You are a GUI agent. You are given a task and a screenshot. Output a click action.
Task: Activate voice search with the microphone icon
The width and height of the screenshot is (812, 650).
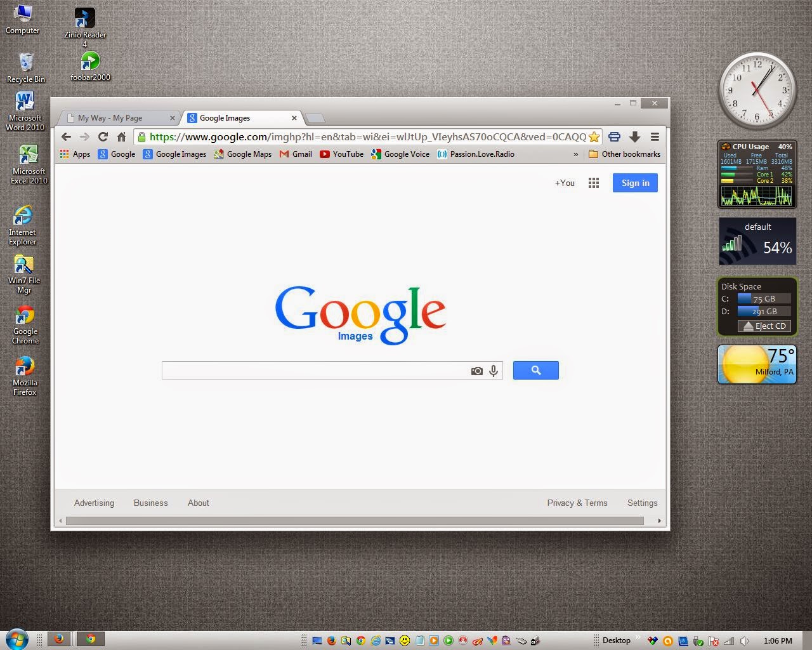(494, 371)
